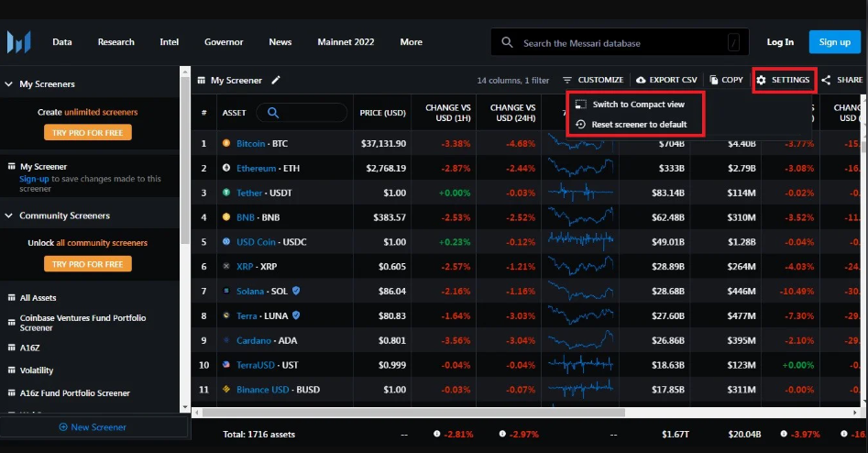Focus the Messari database search field
Image resolution: width=868 pixels, height=453 pixels.
[x=620, y=42]
